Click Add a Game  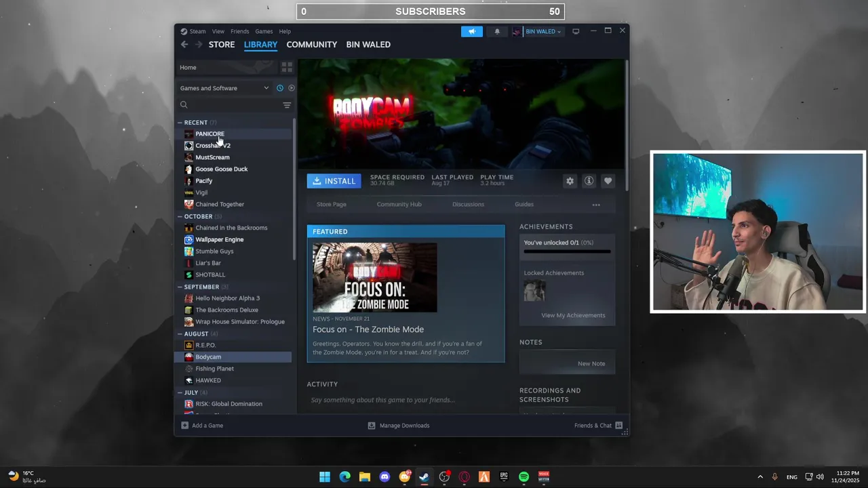pyautogui.click(x=202, y=426)
